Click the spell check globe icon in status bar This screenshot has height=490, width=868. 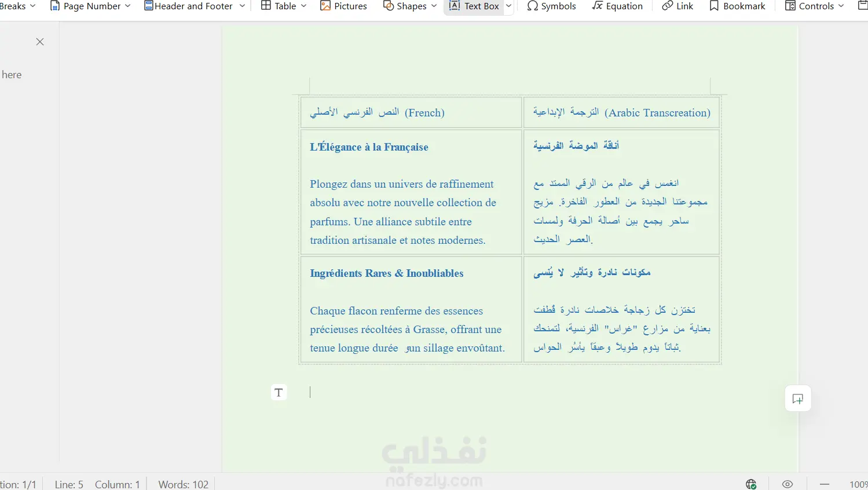click(751, 484)
